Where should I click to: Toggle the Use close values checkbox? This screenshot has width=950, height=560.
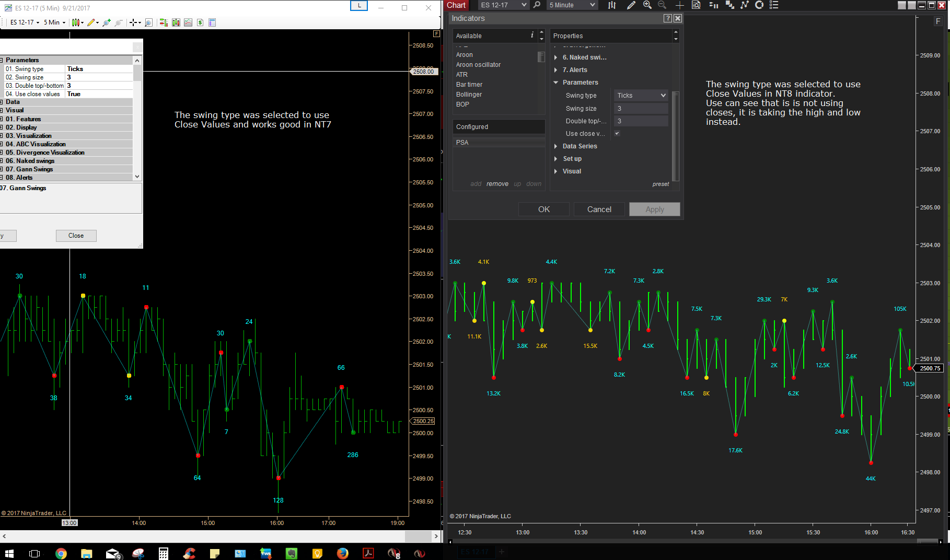(617, 133)
